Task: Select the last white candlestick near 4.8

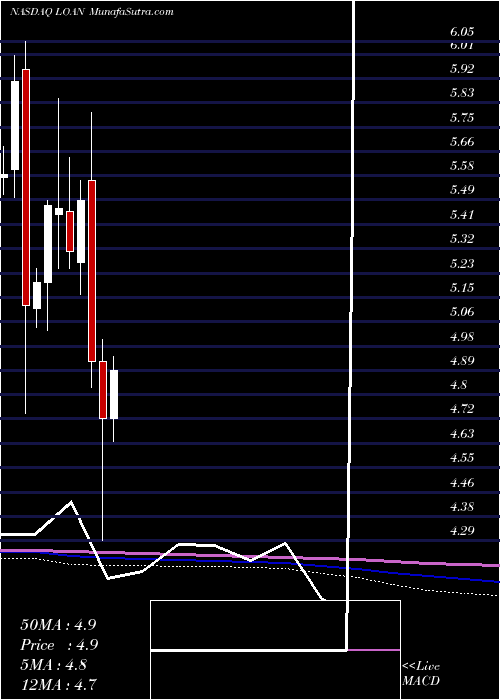Action: [x=114, y=395]
